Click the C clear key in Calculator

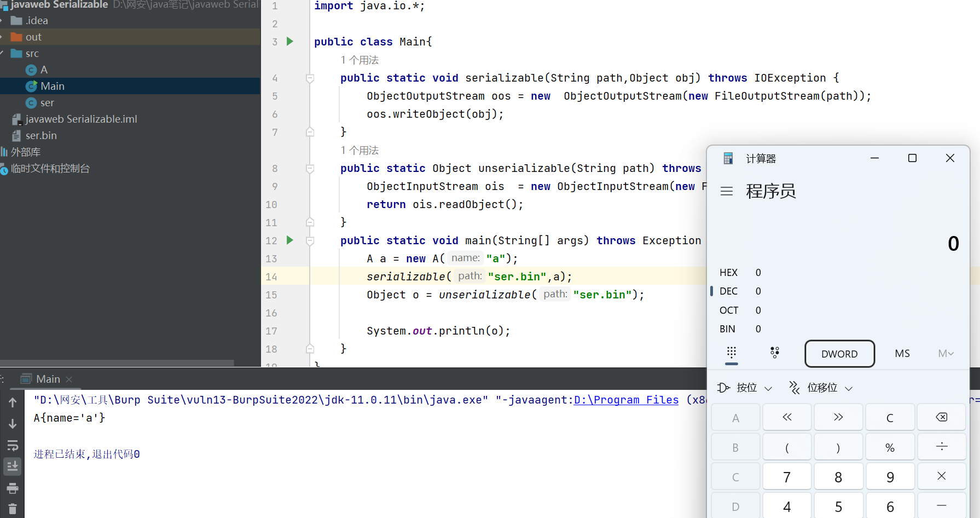click(x=890, y=417)
